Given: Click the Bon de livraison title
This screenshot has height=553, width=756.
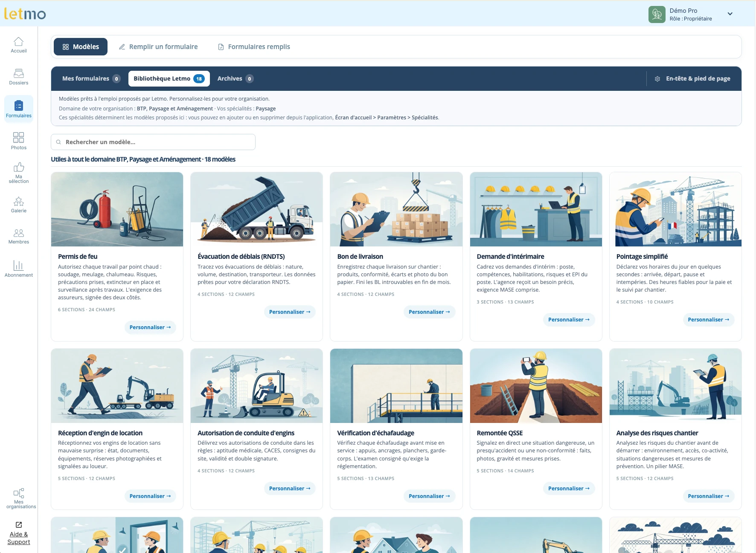Looking at the screenshot, I should point(360,257).
